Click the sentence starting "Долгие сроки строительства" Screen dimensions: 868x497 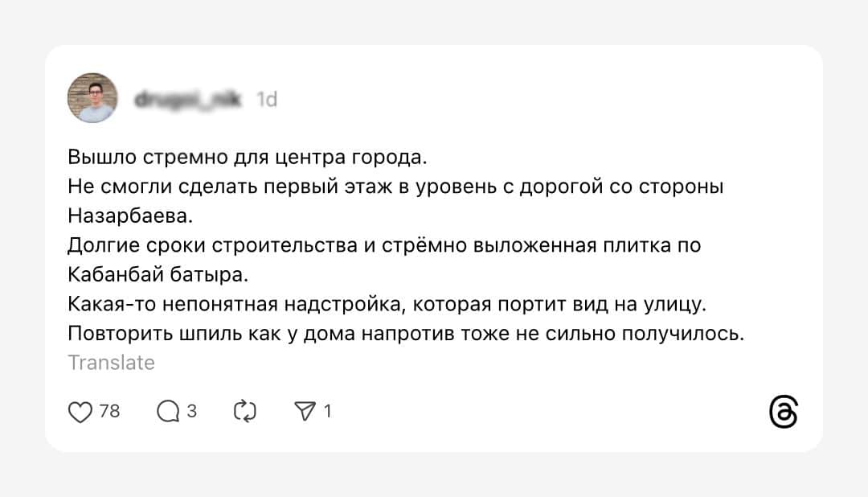click(x=384, y=245)
